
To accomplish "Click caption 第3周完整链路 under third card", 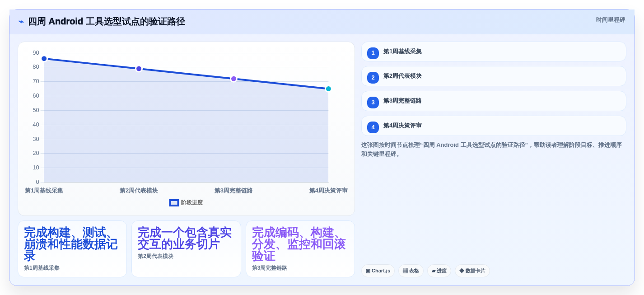I will point(270,268).
